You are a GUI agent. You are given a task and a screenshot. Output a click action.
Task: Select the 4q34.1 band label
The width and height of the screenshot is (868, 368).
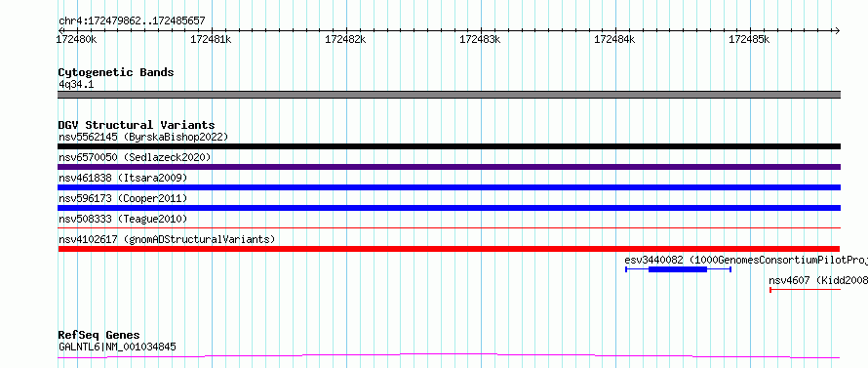coord(76,84)
